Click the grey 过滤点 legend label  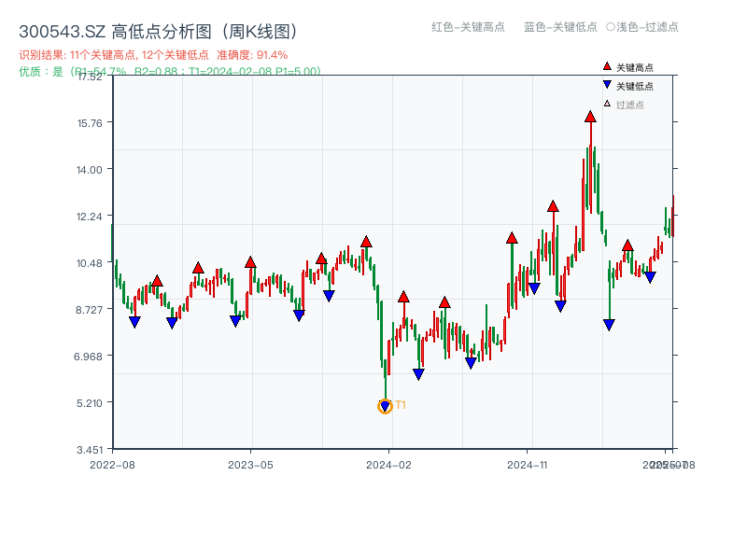629,105
